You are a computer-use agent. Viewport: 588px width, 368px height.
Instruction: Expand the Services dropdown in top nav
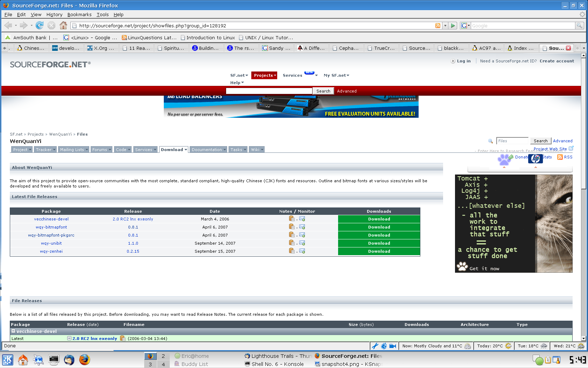pos(316,75)
